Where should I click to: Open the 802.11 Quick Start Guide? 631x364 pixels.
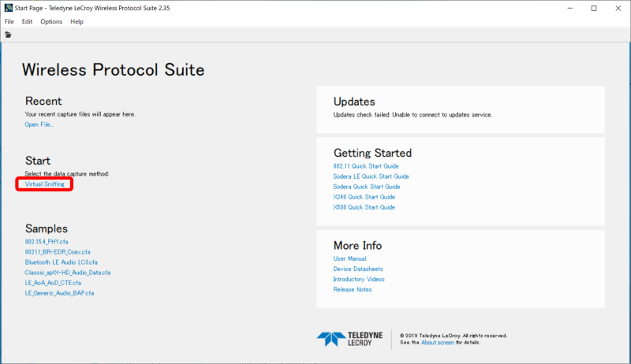(x=366, y=166)
